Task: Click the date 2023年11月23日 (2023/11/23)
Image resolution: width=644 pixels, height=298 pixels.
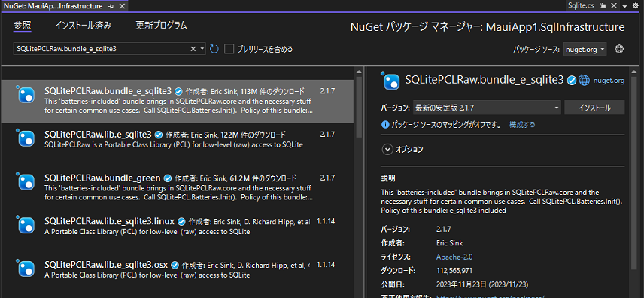Action: [482, 284]
